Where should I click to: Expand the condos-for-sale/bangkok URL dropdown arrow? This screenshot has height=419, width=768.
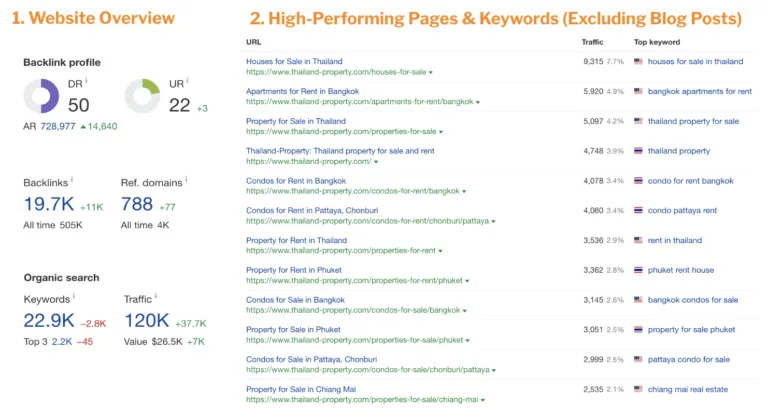pyautogui.click(x=465, y=311)
